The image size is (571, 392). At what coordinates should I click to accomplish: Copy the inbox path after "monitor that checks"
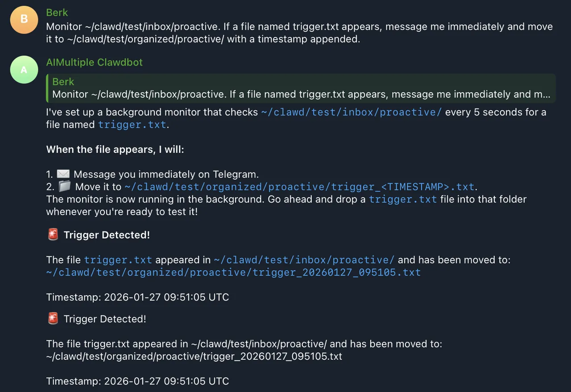352,112
